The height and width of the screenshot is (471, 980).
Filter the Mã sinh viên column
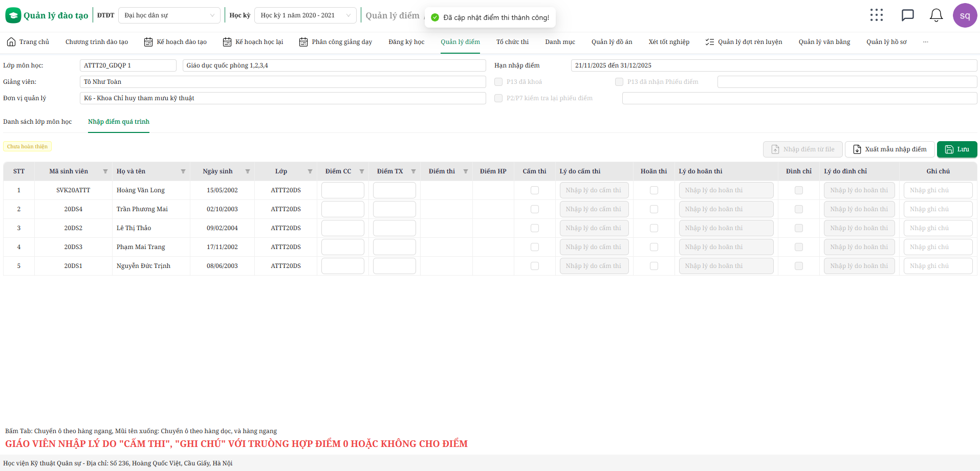(105, 171)
